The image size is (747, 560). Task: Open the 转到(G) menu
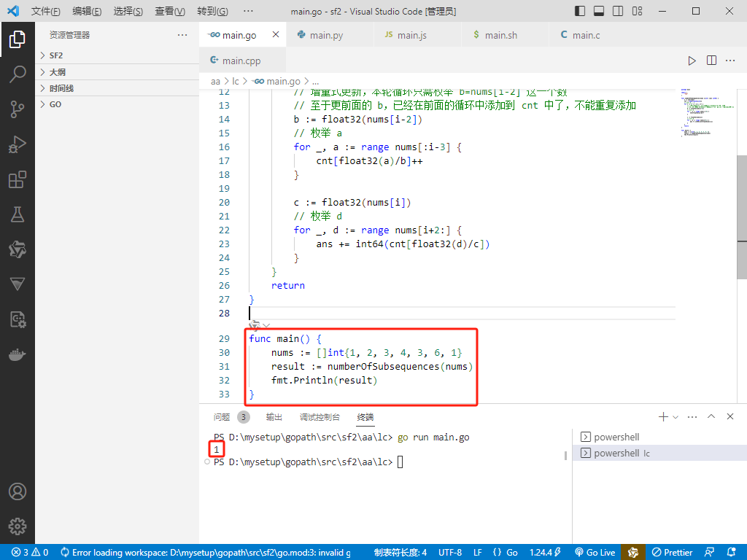212,11
